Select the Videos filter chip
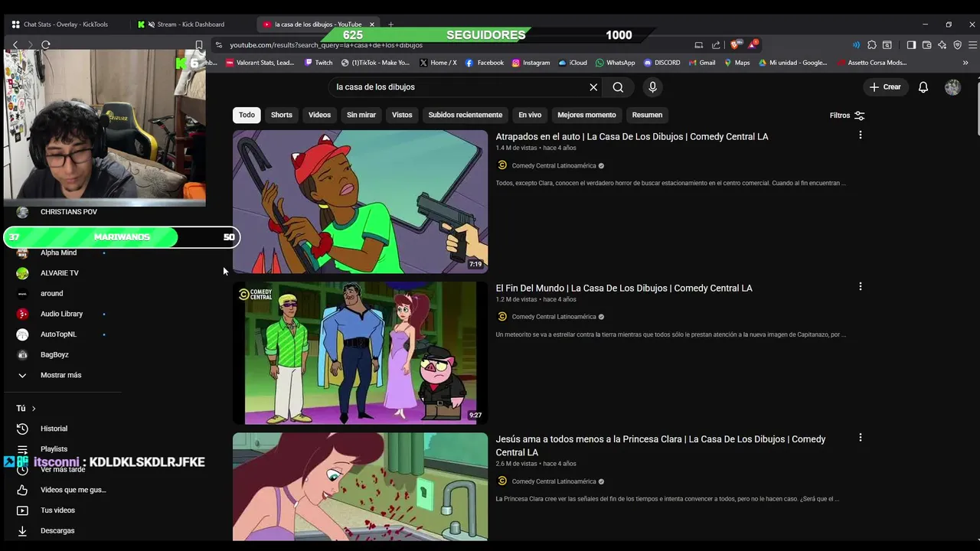The image size is (980, 551). click(319, 115)
